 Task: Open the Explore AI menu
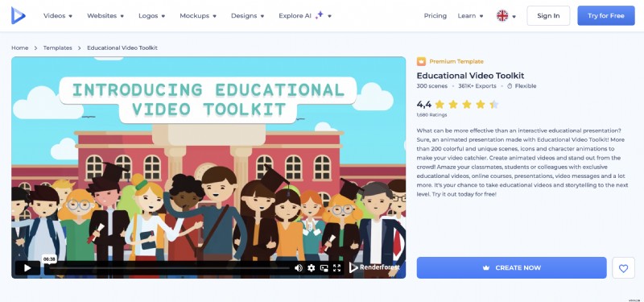pyautogui.click(x=305, y=15)
